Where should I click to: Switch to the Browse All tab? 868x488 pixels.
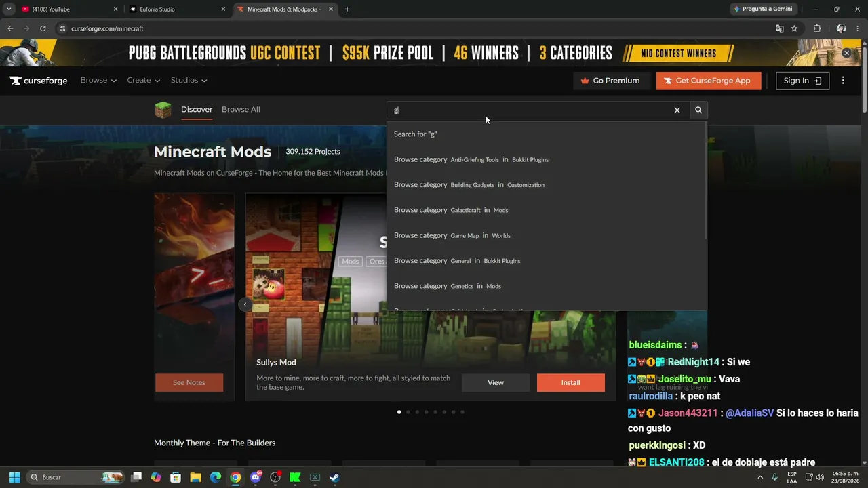(x=241, y=110)
